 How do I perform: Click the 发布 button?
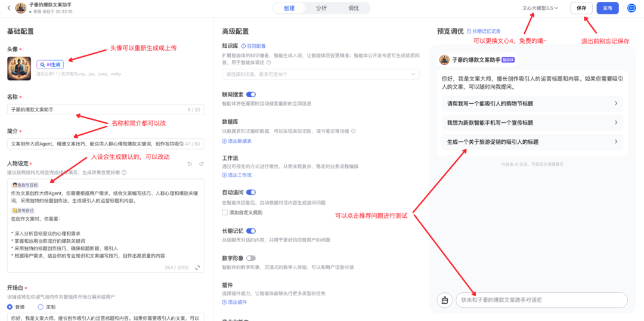[x=608, y=8]
